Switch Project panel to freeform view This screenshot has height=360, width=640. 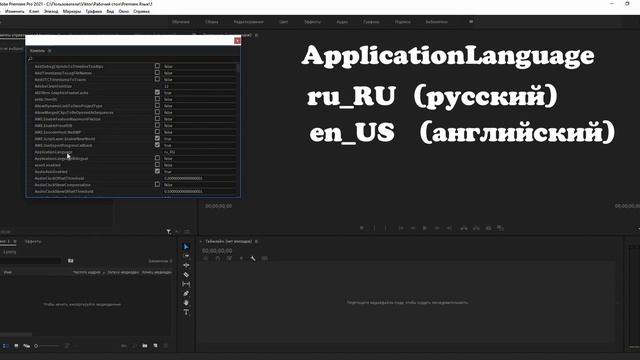click(27, 346)
